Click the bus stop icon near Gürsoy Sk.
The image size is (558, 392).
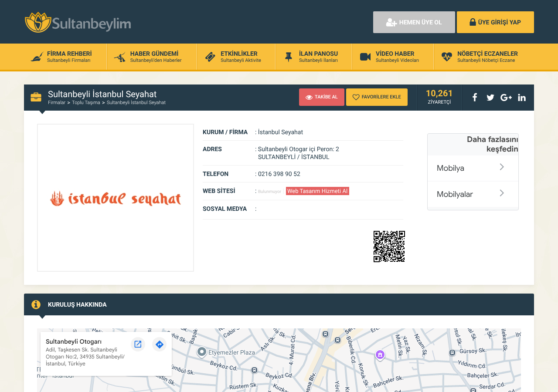(x=453, y=352)
